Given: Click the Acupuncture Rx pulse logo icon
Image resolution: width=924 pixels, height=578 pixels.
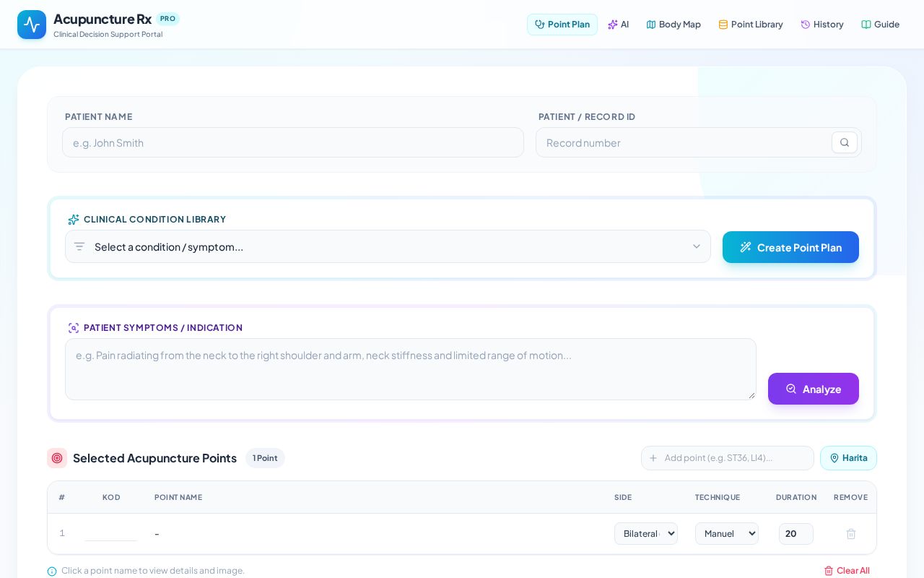Looking at the screenshot, I should coord(32,25).
